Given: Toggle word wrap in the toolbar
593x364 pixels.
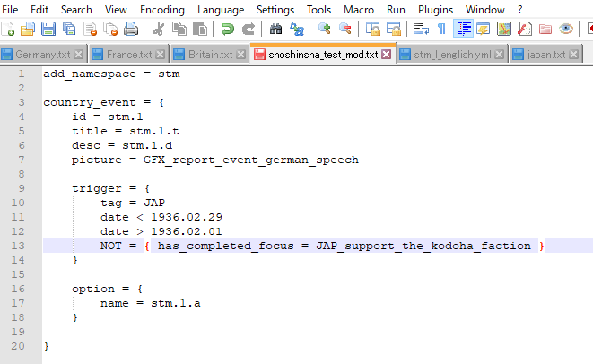Looking at the screenshot, I should tap(422, 29).
